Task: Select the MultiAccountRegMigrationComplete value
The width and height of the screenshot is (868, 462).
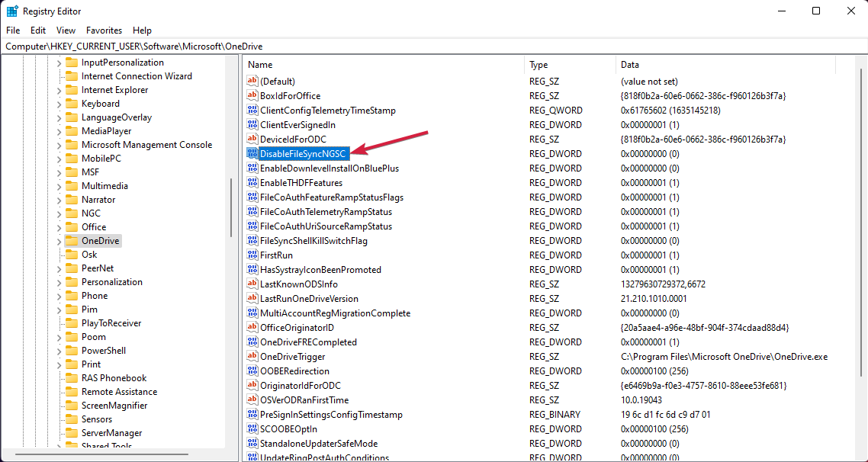Action: click(335, 313)
